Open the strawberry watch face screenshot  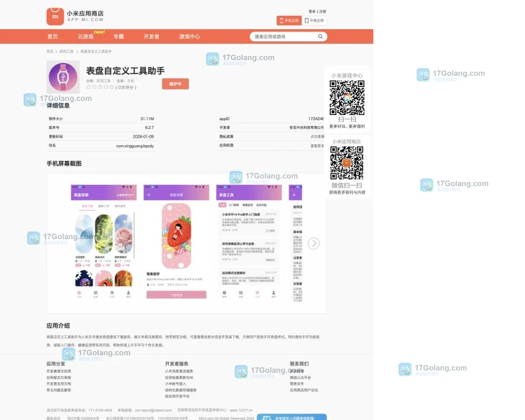[x=176, y=243]
